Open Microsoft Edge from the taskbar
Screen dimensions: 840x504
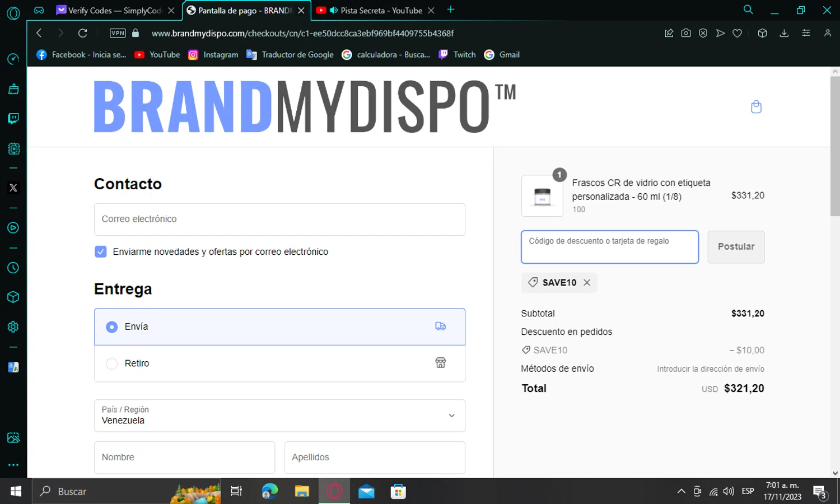[270, 491]
